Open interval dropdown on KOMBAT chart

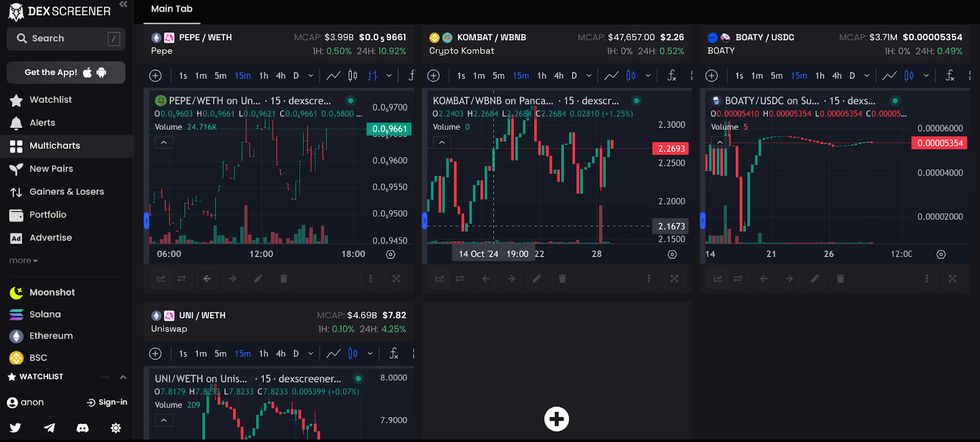click(589, 76)
